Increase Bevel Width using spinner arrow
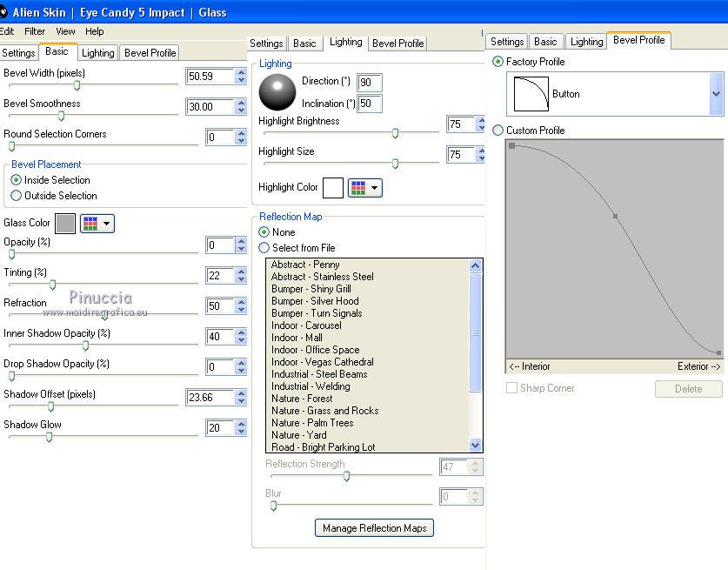The image size is (728, 570). pos(241,72)
